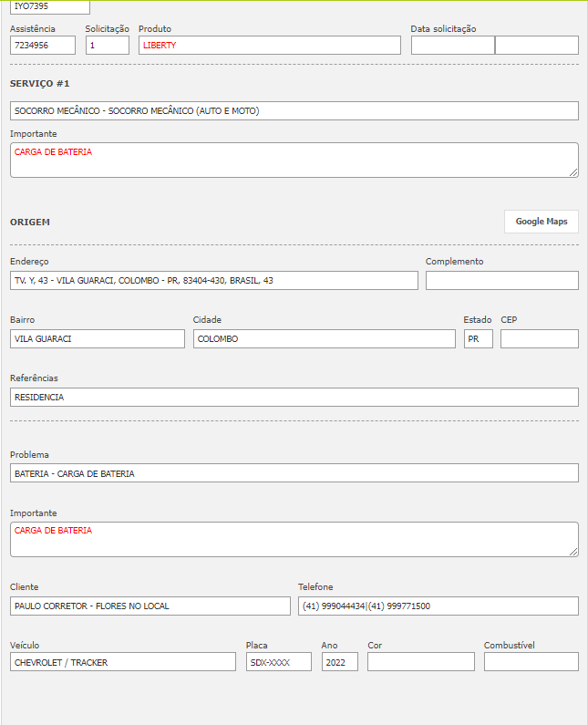Click the first Data solicitação field

[452, 45]
